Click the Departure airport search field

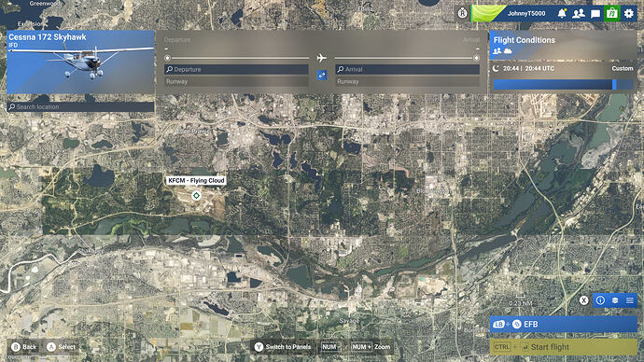coord(236,69)
